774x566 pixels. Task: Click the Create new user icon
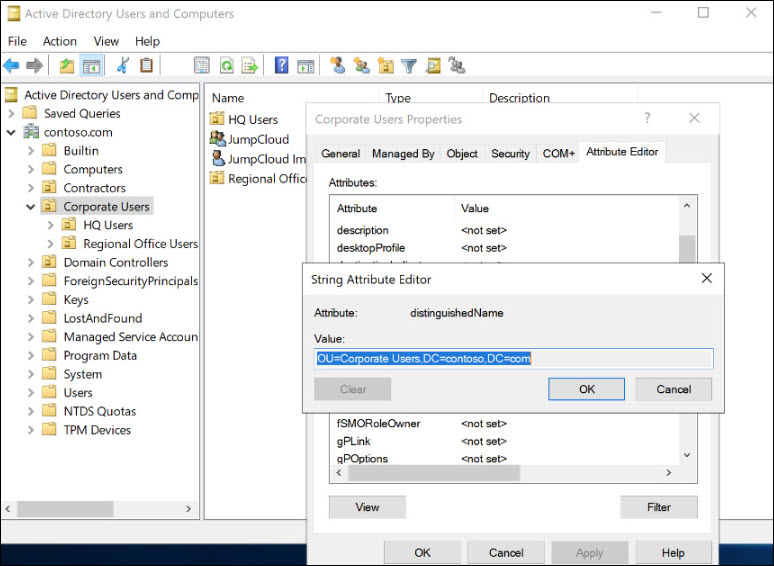point(337,66)
